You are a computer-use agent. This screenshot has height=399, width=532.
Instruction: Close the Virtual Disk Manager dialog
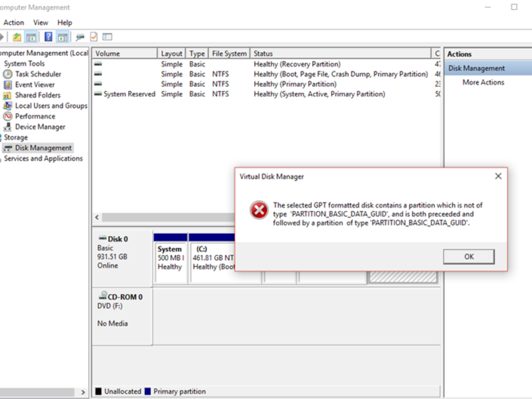pyautogui.click(x=498, y=176)
